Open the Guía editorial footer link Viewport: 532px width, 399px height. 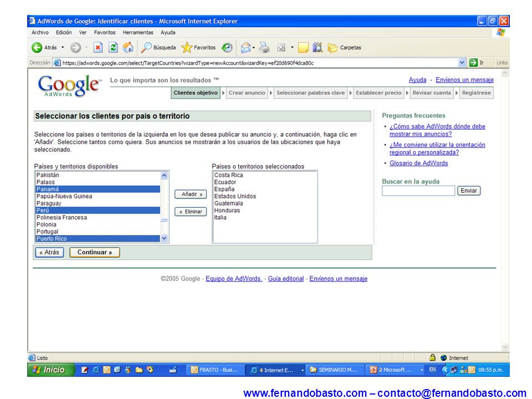(286, 279)
